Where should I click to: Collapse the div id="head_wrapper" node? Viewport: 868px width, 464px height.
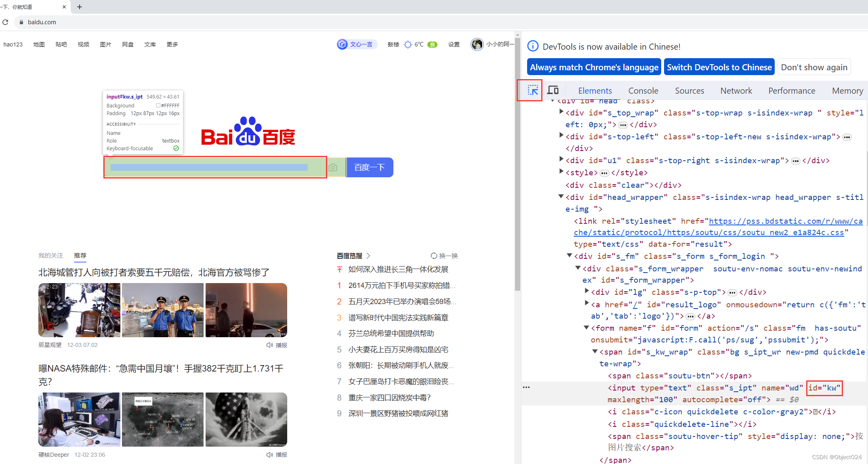(561, 196)
